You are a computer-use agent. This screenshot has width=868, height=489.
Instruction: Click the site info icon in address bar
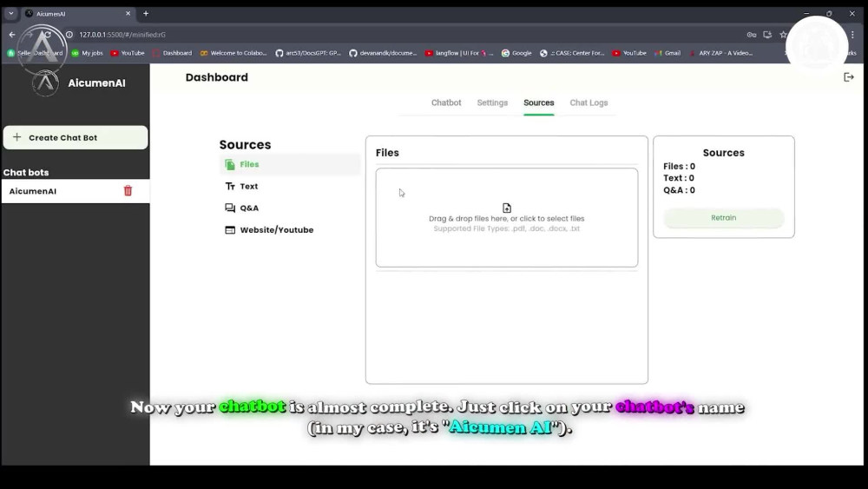pos(69,35)
